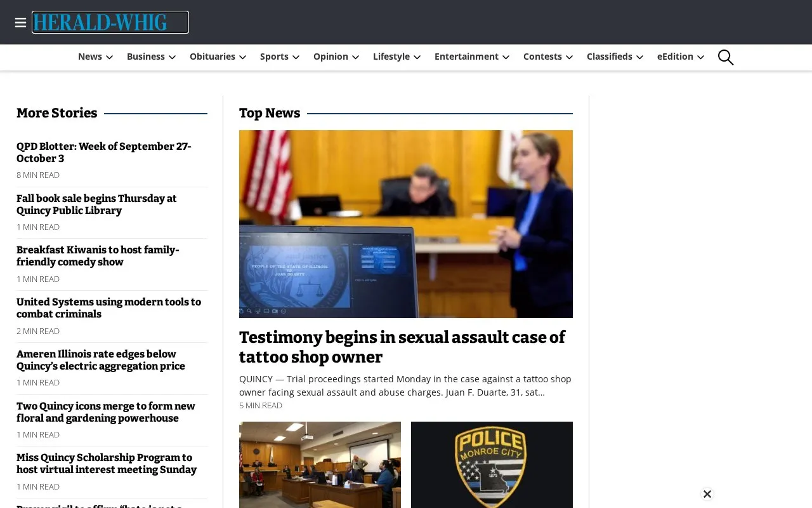
Task: Select the eEdition menu item
Action: pyautogui.click(x=675, y=57)
